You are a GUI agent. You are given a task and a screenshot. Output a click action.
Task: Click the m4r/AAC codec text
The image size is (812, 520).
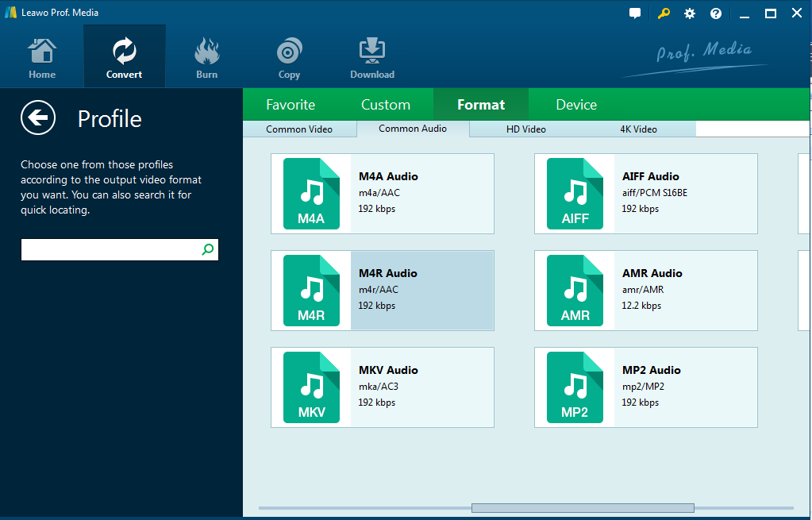pos(378,290)
